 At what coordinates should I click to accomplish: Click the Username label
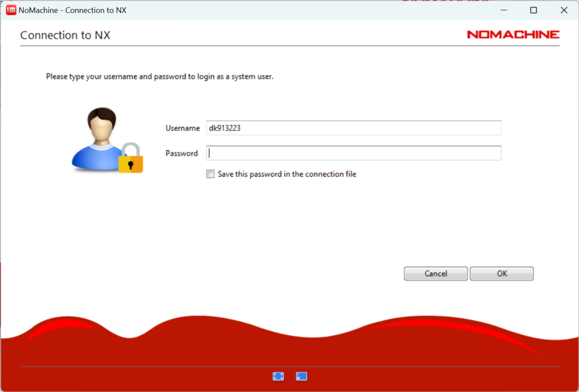pos(182,128)
